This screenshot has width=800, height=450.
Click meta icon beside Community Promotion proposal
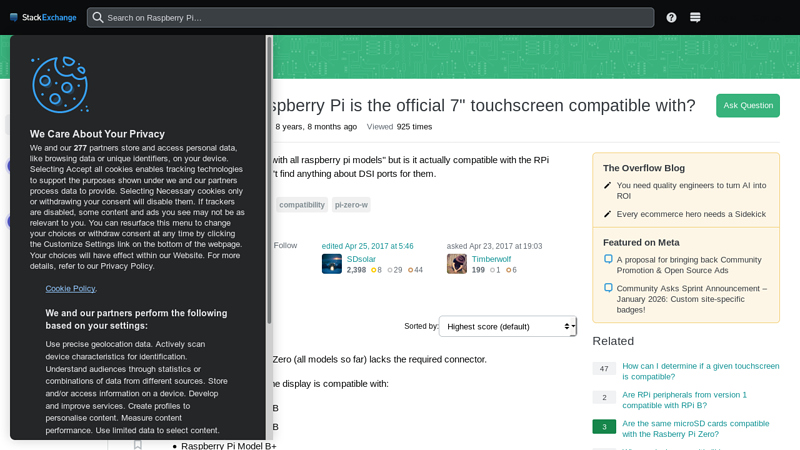tap(608, 259)
